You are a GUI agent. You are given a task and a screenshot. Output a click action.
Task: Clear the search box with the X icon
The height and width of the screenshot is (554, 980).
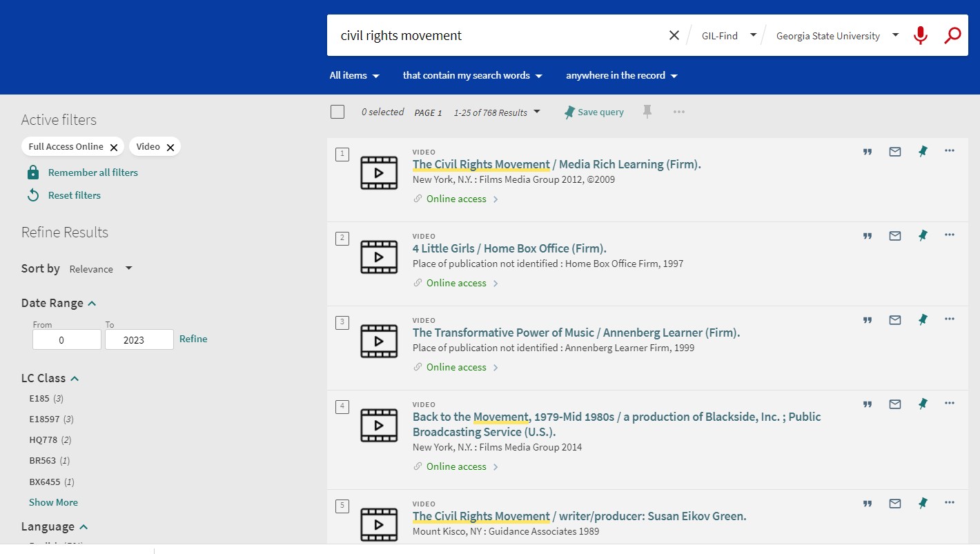click(x=674, y=34)
